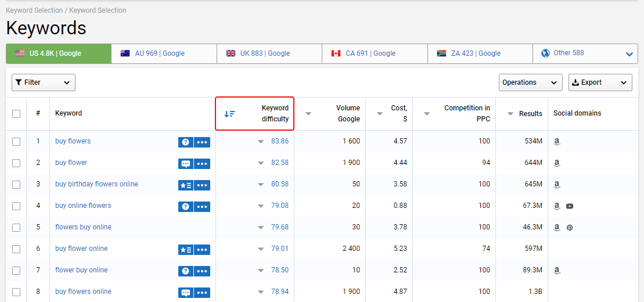The height and width of the screenshot is (302, 644).
Task: Sort by Volume Google column arrow
Action: 308,114
